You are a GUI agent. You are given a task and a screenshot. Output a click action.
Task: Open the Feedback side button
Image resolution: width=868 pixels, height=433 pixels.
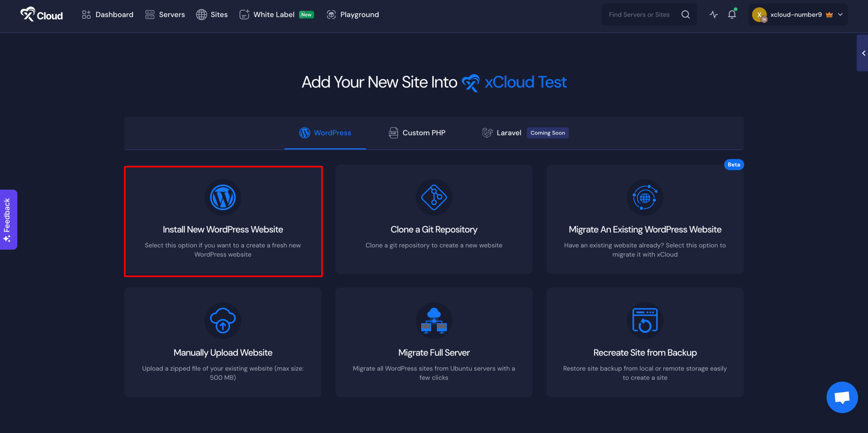coord(7,220)
